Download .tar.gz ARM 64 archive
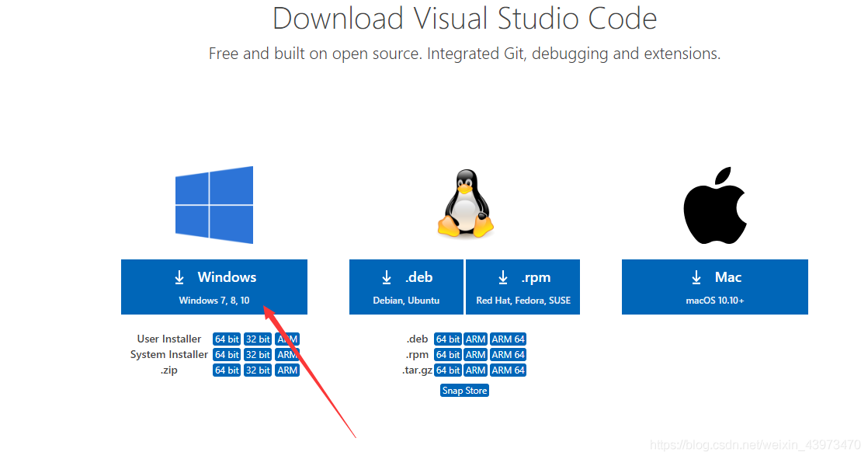The image size is (868, 459). coord(509,370)
